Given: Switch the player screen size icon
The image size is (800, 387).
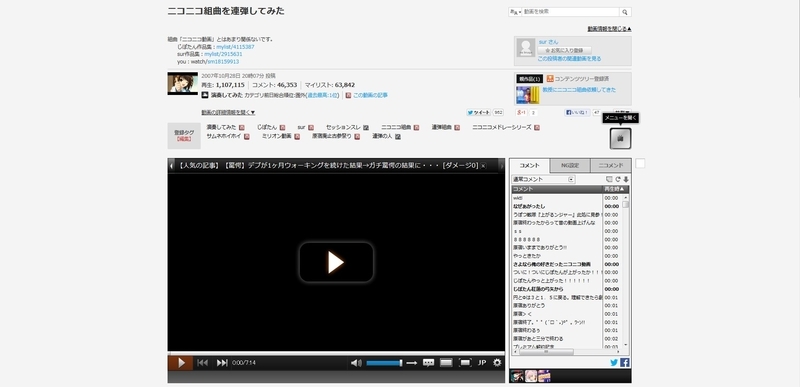Looking at the screenshot, I should point(446,363).
